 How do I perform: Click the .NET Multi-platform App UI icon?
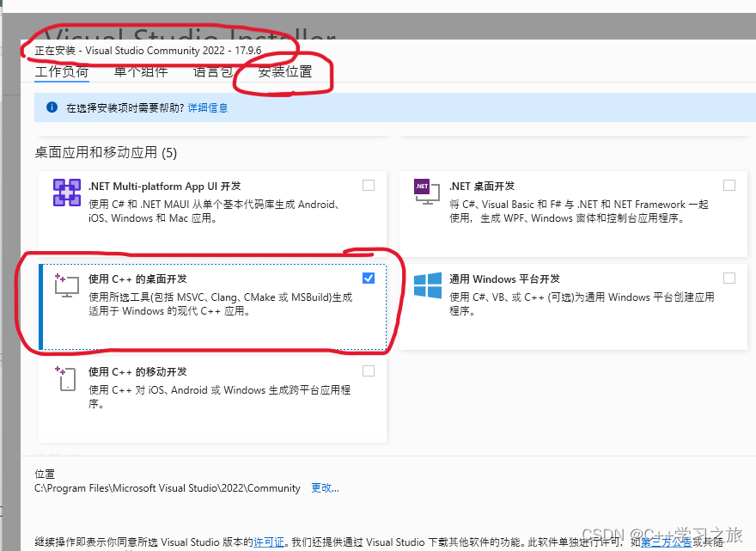tap(66, 193)
